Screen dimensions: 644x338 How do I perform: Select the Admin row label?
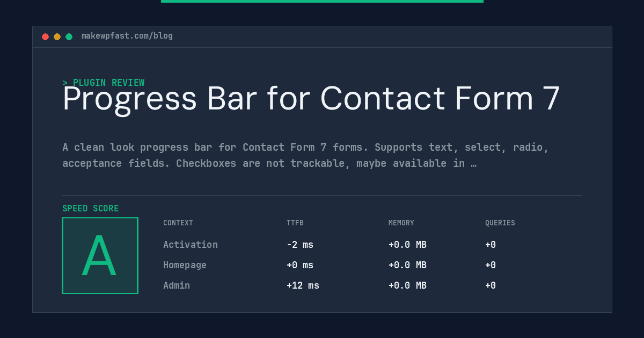pos(177,285)
